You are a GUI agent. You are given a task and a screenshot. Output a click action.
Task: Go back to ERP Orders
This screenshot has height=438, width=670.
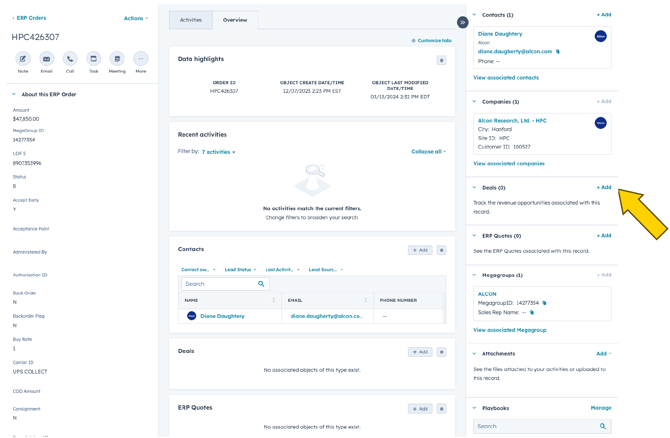[x=29, y=18]
